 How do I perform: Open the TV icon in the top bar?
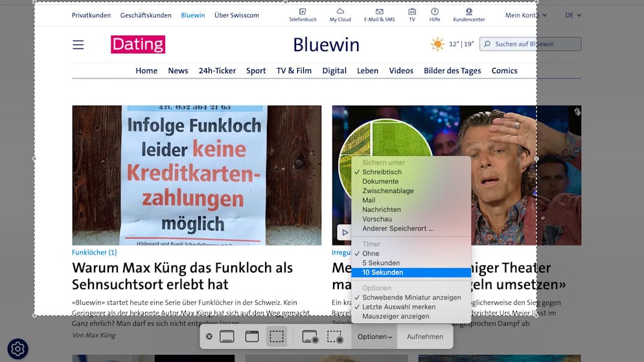tap(412, 15)
